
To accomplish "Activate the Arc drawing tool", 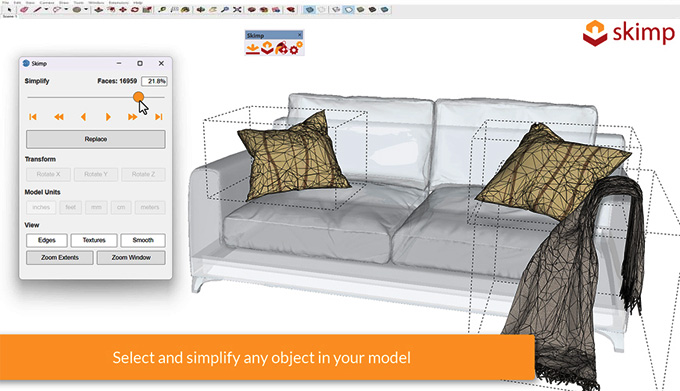I will tap(57, 10).
